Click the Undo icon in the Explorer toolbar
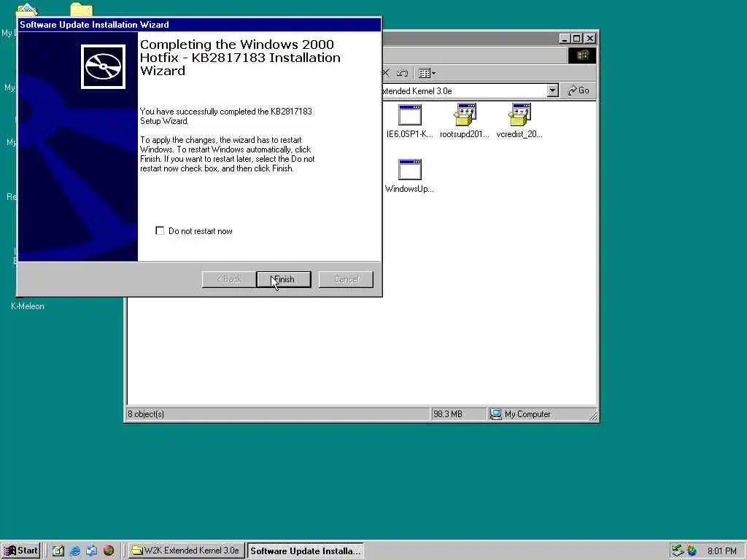Viewport: 747px width, 560px height. coord(403,73)
